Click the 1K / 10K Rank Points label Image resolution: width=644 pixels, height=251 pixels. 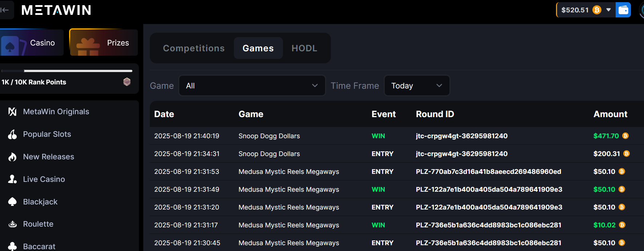tap(34, 82)
